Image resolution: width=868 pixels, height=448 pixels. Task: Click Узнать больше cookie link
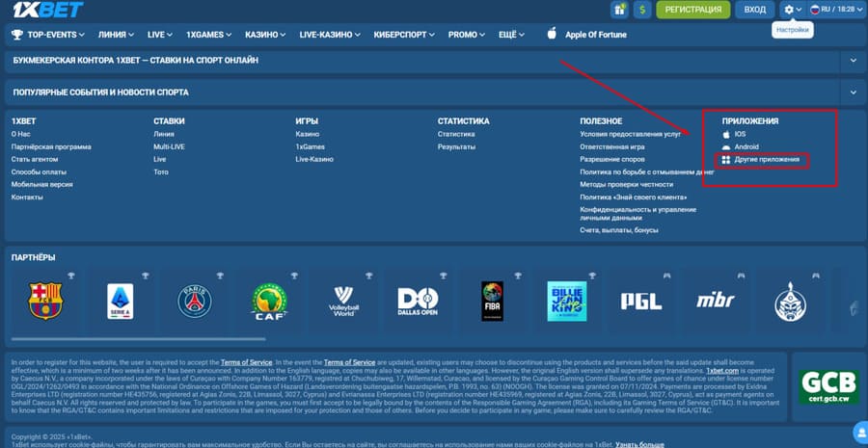[x=640, y=445]
